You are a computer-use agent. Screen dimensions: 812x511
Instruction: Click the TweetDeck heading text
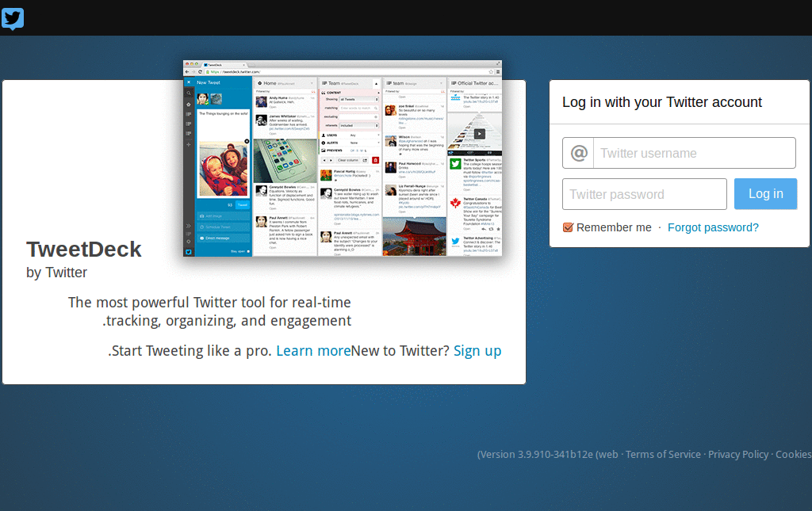pyautogui.click(x=84, y=250)
